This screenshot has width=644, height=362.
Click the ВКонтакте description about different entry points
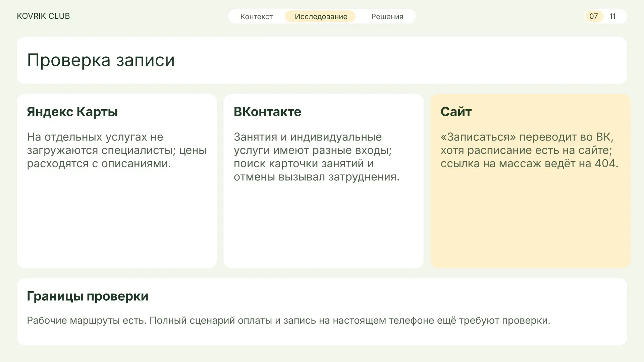point(317,157)
